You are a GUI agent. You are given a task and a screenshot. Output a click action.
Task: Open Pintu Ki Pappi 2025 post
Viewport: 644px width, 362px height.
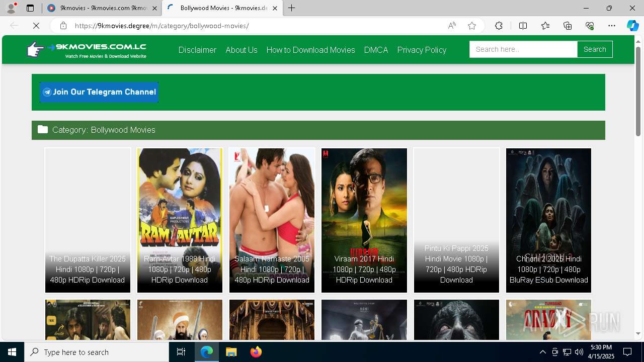456,220
